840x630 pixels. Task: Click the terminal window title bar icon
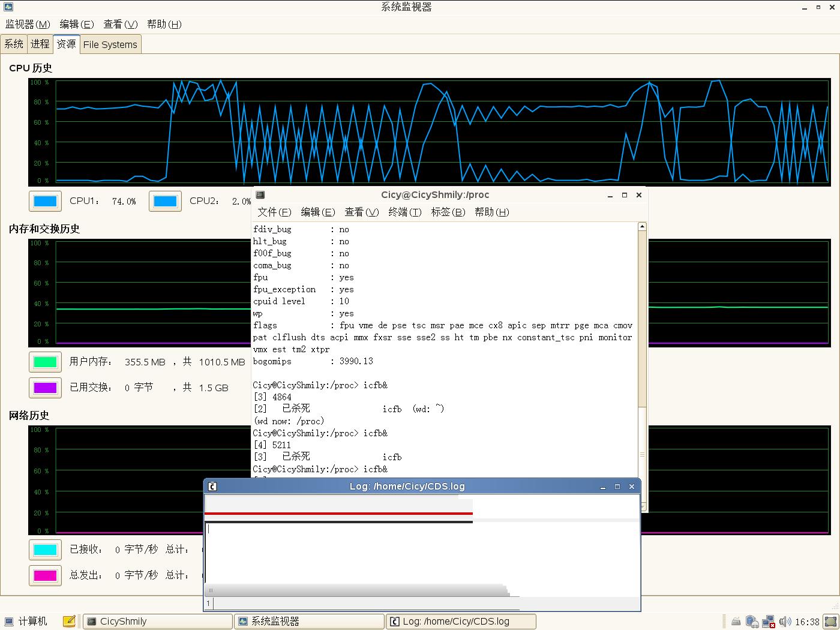click(x=260, y=195)
